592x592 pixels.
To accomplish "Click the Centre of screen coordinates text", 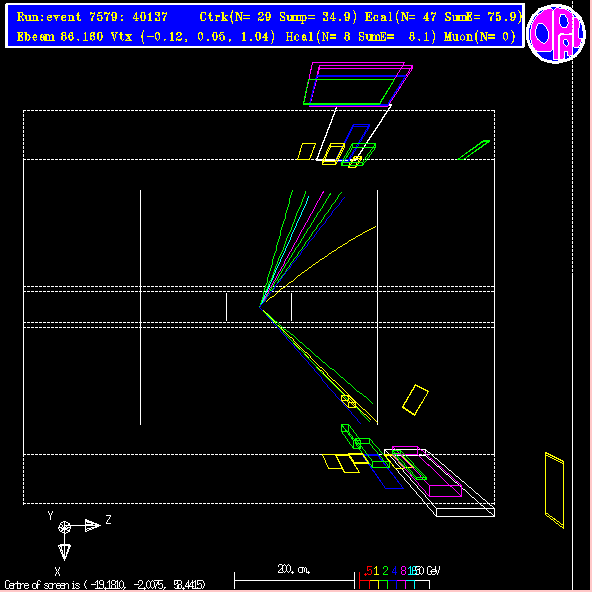I will coord(105,585).
